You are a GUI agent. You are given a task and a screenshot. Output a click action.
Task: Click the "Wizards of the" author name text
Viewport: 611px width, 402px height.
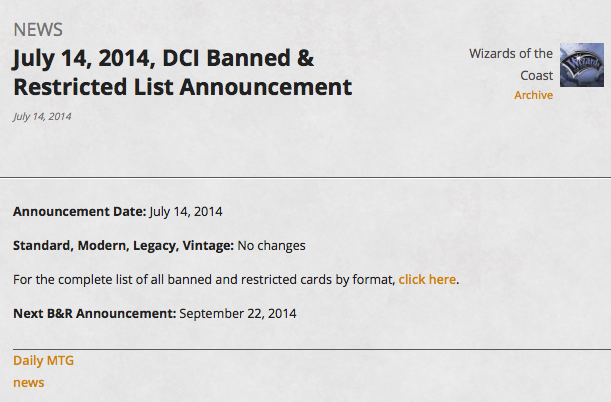pos(511,54)
